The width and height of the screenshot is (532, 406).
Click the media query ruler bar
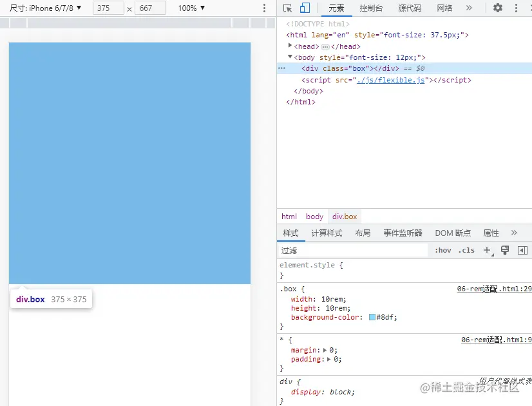(x=137, y=23)
